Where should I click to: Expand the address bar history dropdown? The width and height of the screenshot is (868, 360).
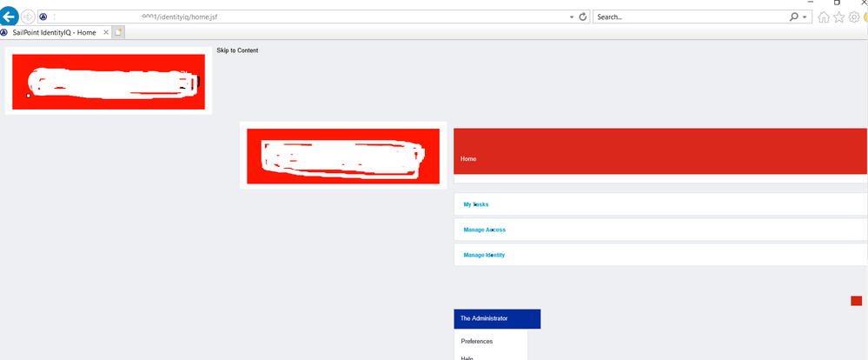571,17
